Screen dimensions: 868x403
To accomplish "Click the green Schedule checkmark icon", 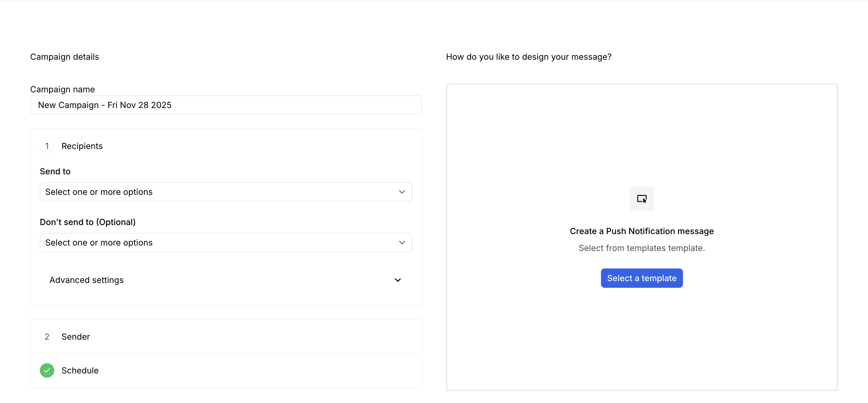I will pyautogui.click(x=47, y=370).
